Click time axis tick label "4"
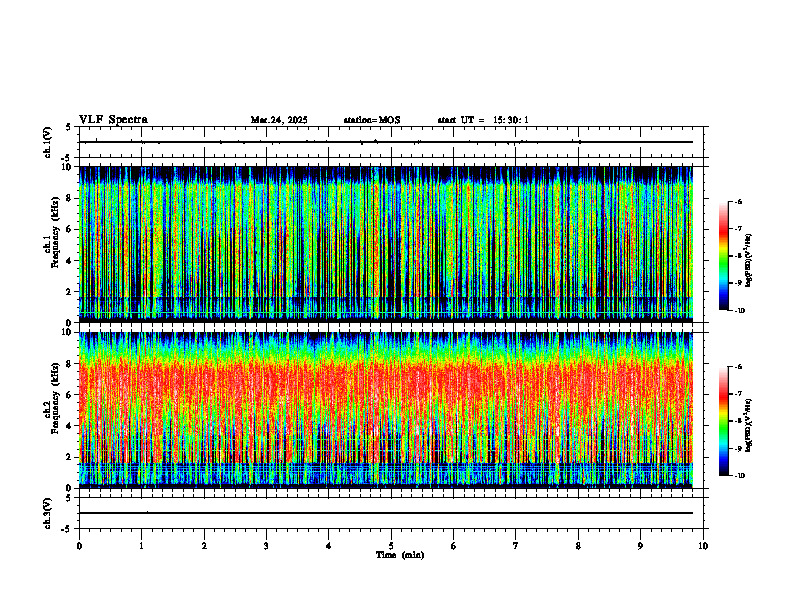 pyautogui.click(x=328, y=546)
